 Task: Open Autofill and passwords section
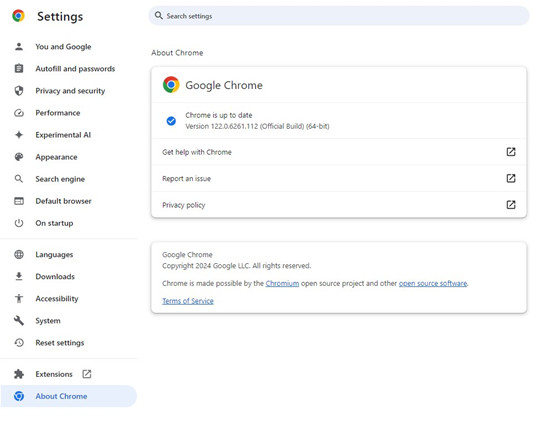pyautogui.click(x=75, y=69)
